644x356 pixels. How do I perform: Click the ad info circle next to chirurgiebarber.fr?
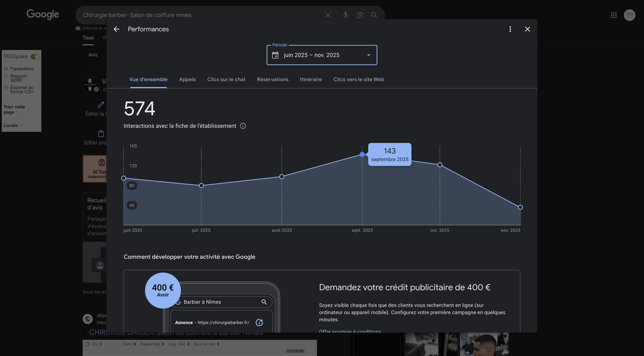point(259,323)
